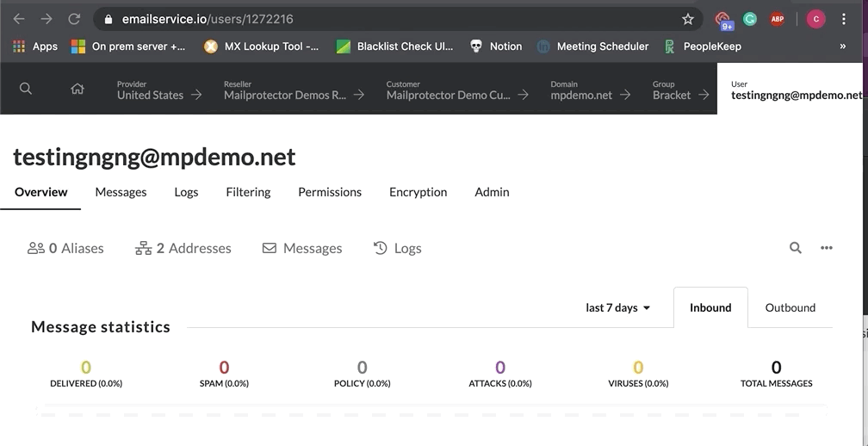This screenshot has width=868, height=446.
Task: Select the Outbound statistics tab
Action: [790, 307]
